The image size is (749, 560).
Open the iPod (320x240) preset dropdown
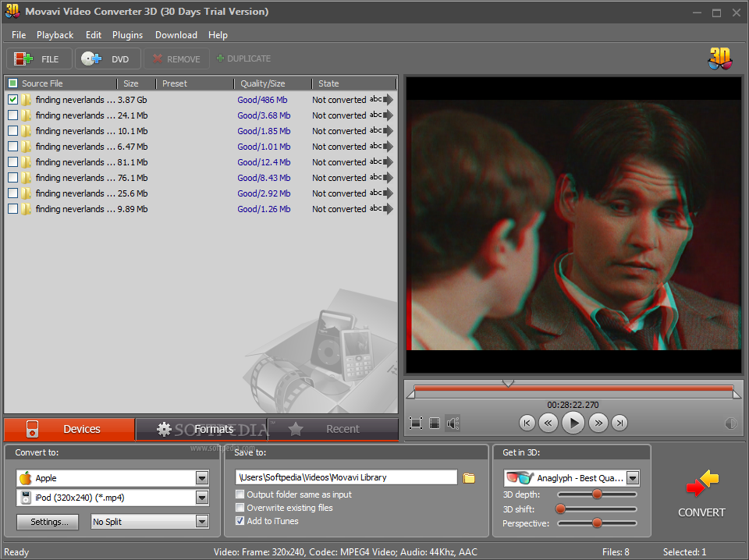coord(202,498)
